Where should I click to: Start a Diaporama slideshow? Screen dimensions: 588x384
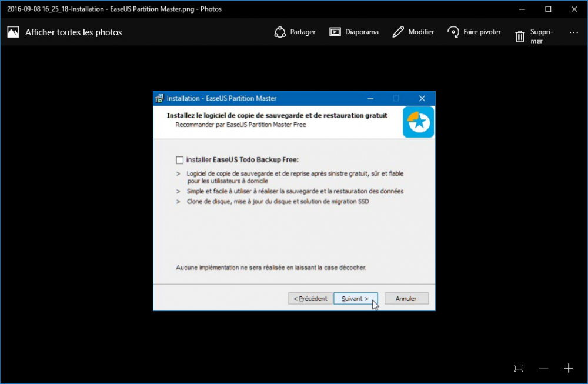pos(354,32)
